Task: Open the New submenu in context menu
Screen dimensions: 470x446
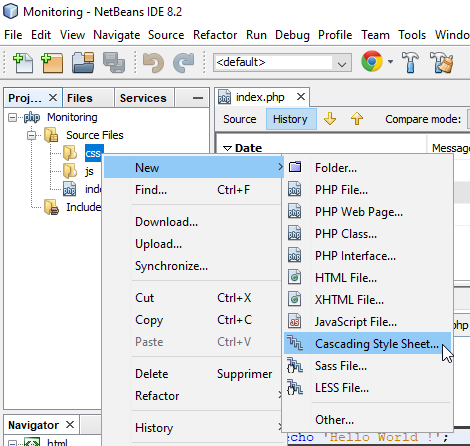Action: 194,167
